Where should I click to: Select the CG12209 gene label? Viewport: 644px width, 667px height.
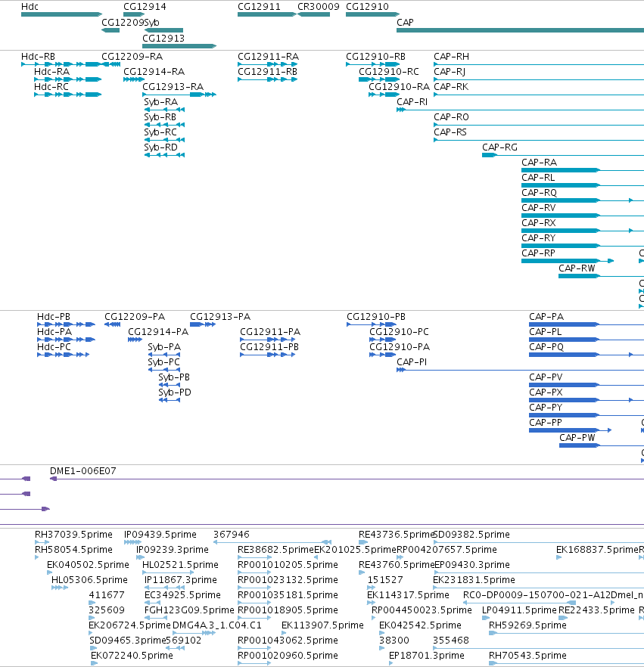[123, 22]
